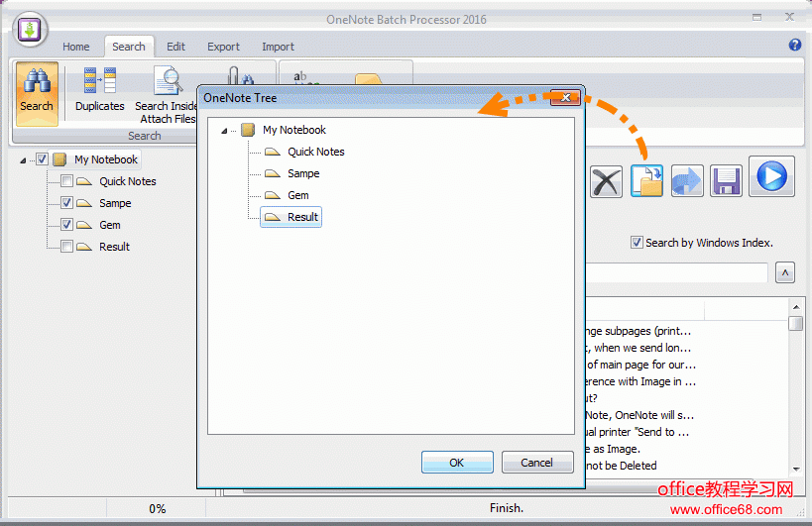Click the Result section icon in dialog
The width and height of the screenshot is (812, 526).
pos(273,217)
